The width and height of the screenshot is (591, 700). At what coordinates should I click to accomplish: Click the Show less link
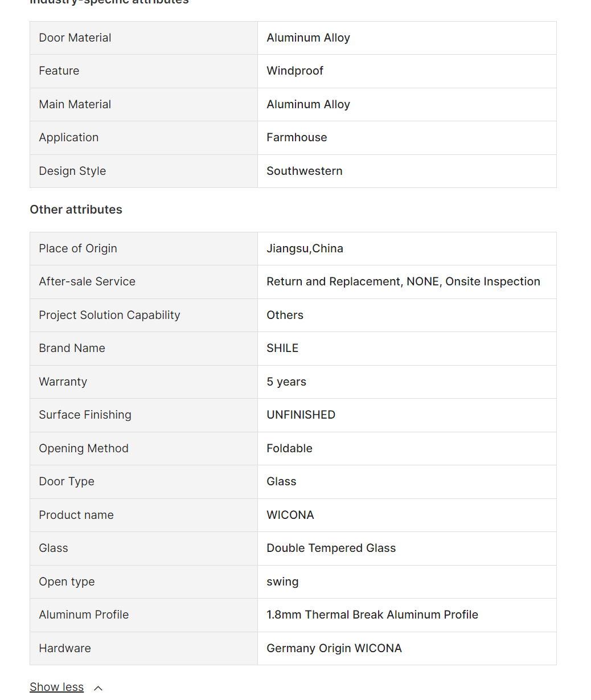point(56,687)
